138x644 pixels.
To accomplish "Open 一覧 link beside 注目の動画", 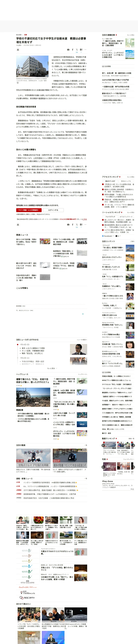I will click(x=86, y=445).
